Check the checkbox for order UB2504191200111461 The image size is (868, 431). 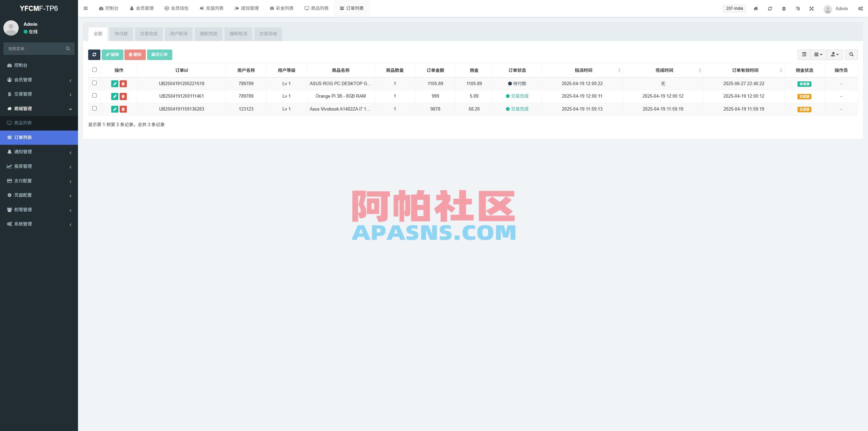[94, 96]
